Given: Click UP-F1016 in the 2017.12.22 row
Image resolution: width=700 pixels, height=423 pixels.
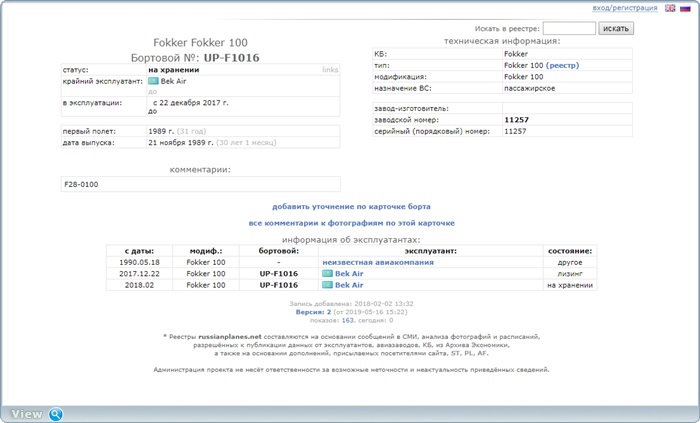Looking at the screenshot, I should [x=279, y=274].
